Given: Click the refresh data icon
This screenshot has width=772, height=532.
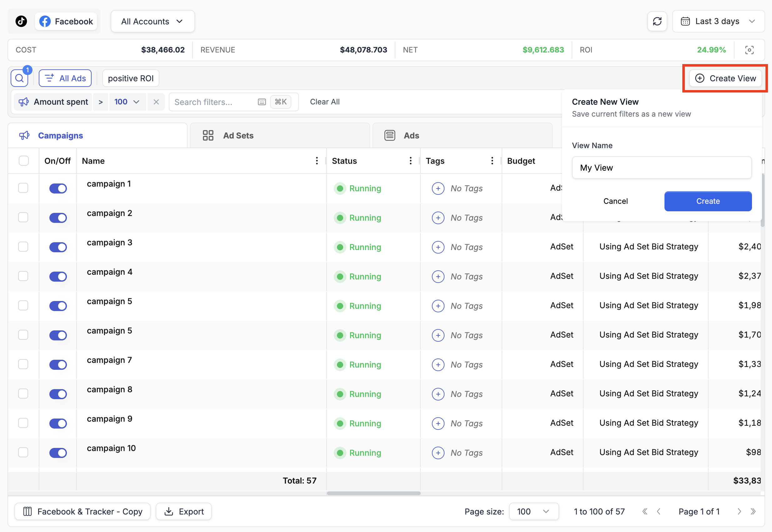Looking at the screenshot, I should [657, 21].
